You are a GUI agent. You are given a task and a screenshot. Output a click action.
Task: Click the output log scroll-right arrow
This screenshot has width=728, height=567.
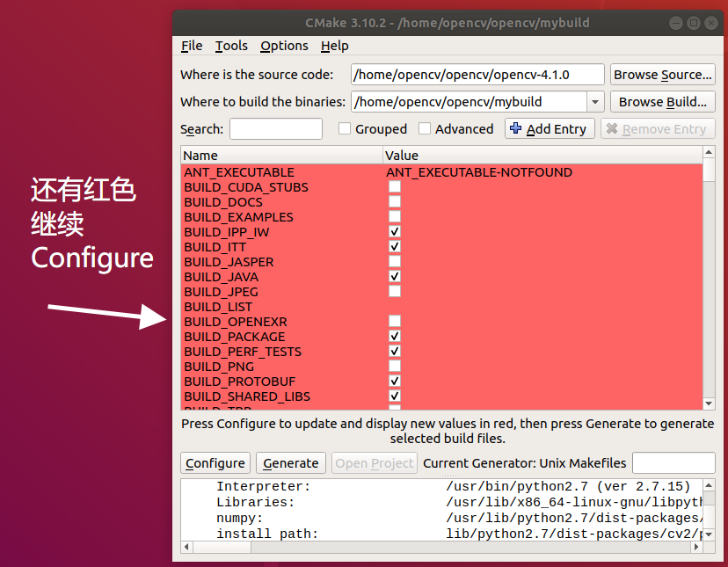click(696, 547)
